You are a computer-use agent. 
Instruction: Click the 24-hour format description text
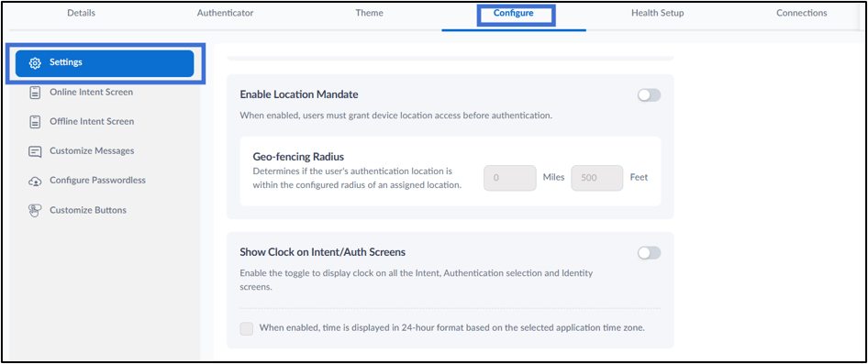point(452,328)
